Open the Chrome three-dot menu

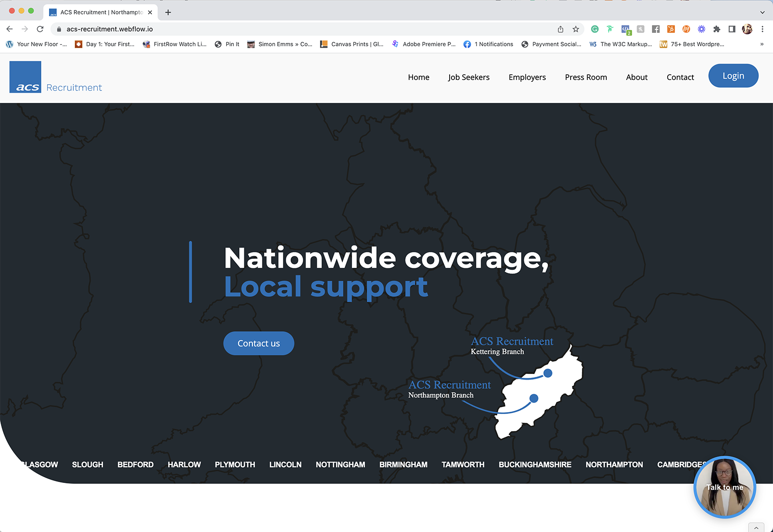[x=763, y=29]
